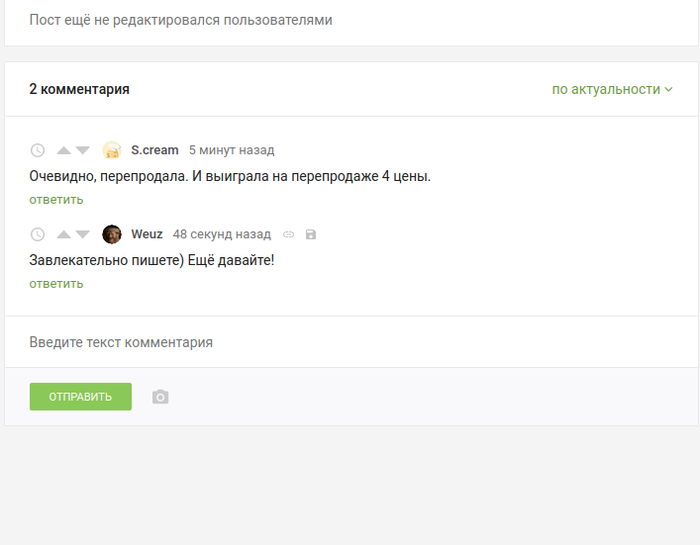Open the S.cream username link

[155, 150]
